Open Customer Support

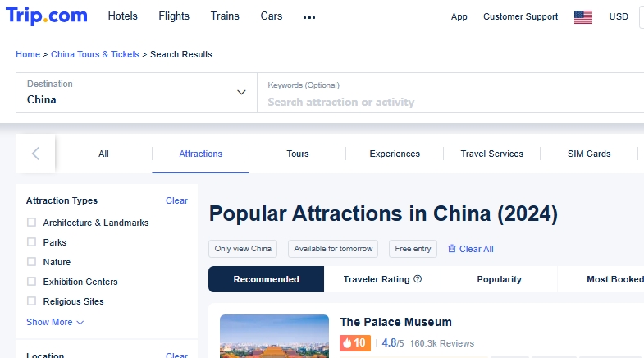[520, 17]
